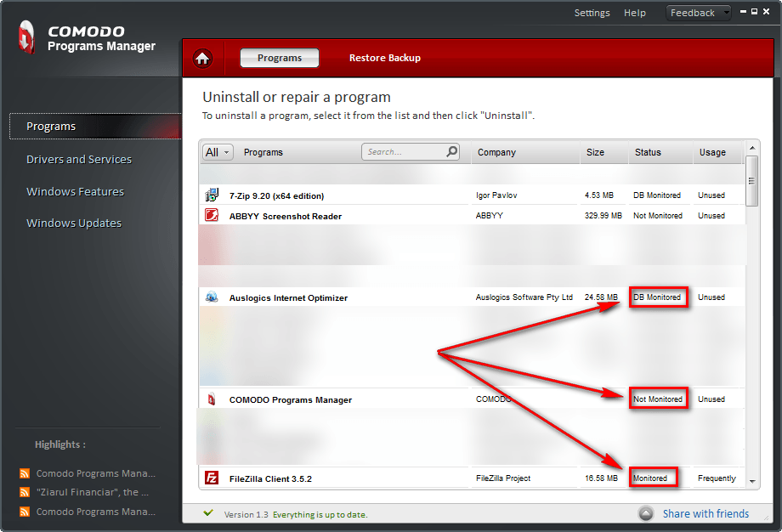Sort by Usage column header
The width and height of the screenshot is (782, 532).
coord(712,152)
